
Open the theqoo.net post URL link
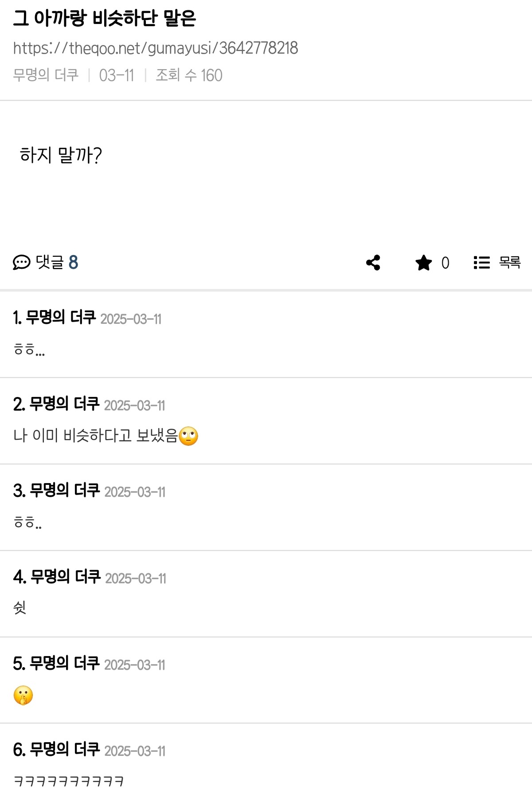click(x=155, y=48)
